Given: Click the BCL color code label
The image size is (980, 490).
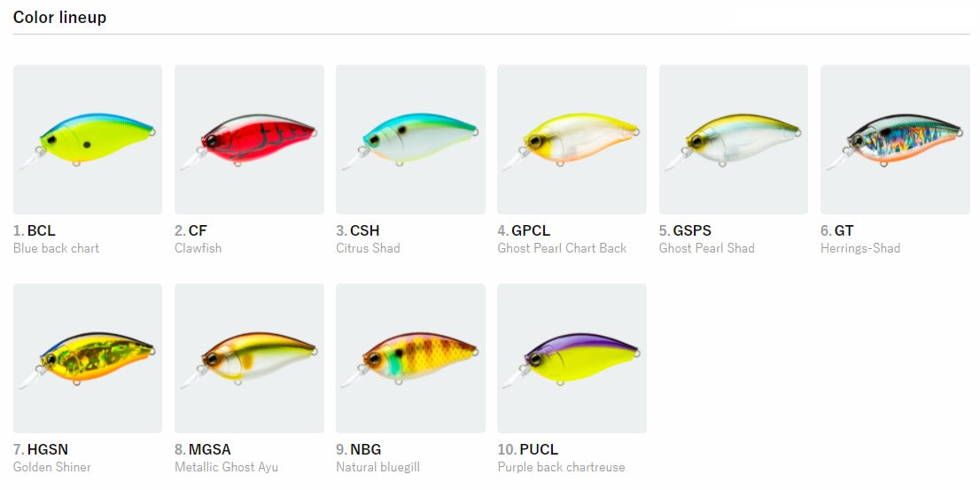Looking at the screenshot, I should pos(42,230).
